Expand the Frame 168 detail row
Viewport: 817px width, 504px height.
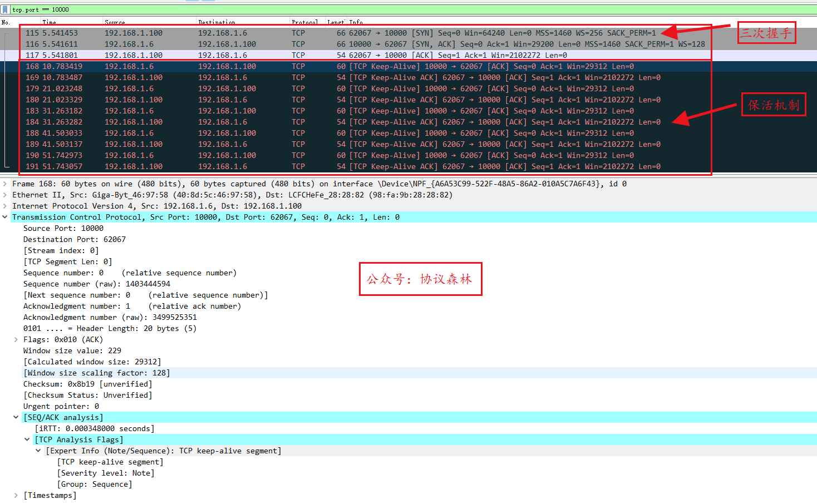point(5,184)
